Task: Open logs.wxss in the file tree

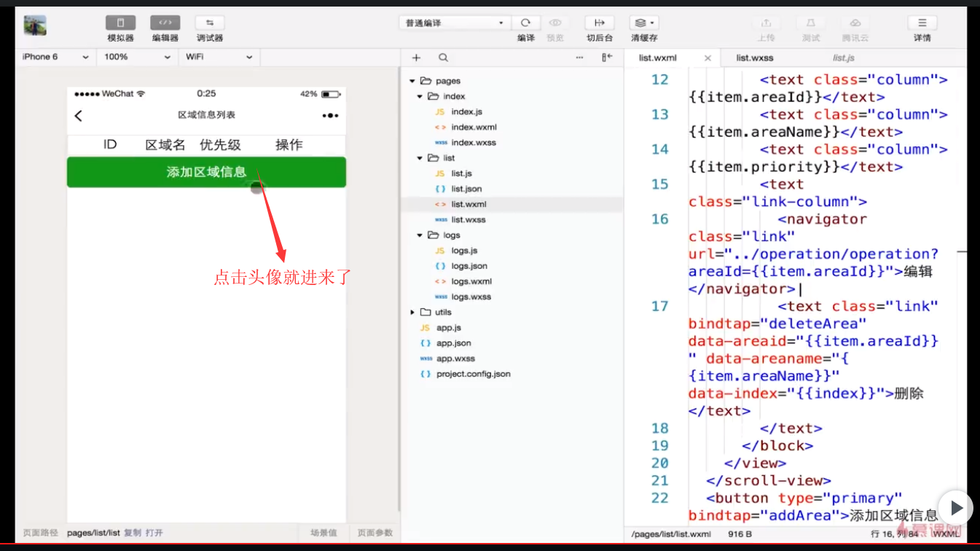Action: (471, 297)
